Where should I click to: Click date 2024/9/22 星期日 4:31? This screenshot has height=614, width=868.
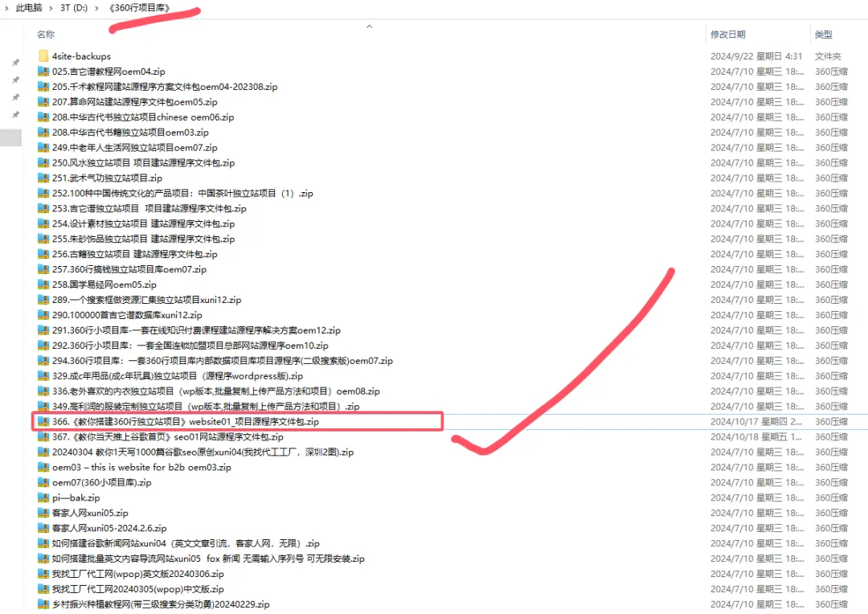click(756, 56)
